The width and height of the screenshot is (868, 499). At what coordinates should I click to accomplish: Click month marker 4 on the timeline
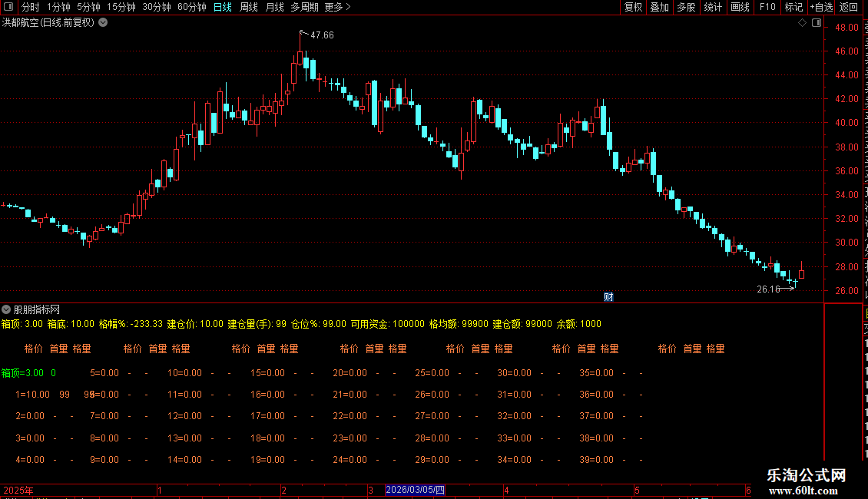[506, 490]
